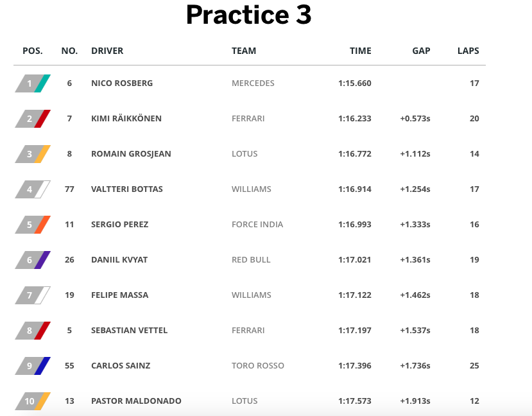Select the GAP column header
Screen dimensions: 532x416
421,51
